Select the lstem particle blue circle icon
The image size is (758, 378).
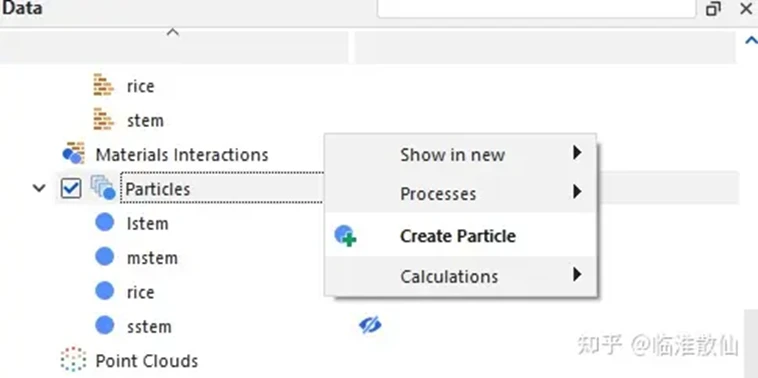pyautogui.click(x=104, y=223)
